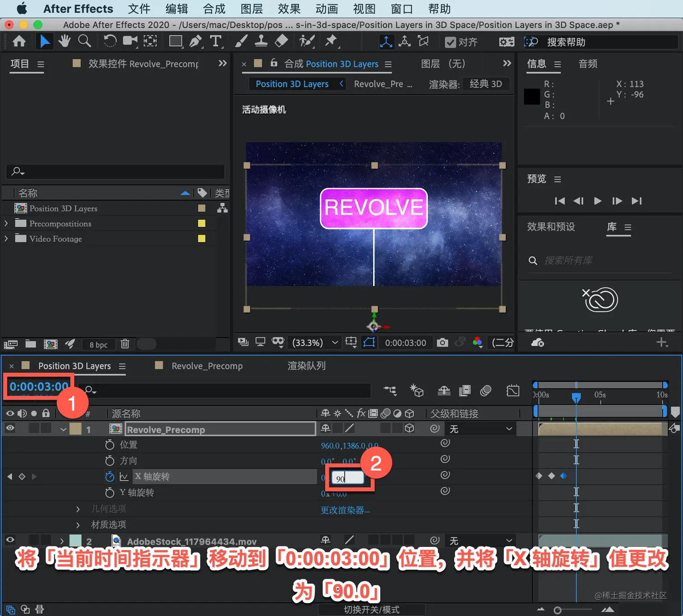
Task: Expand the Precompositions folder
Action: click(6, 223)
